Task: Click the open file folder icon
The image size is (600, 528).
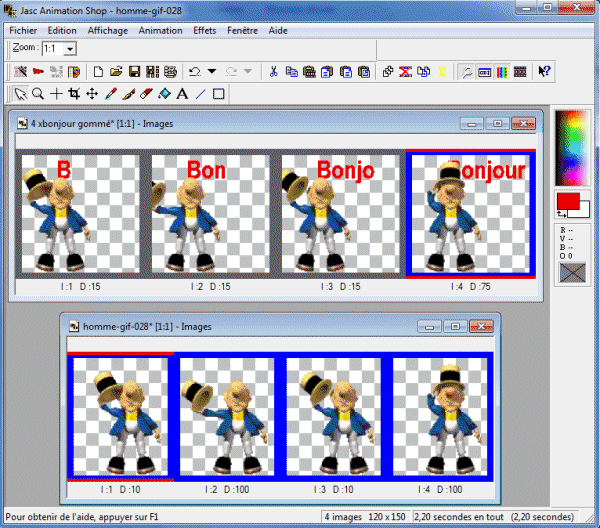Action: click(x=116, y=72)
